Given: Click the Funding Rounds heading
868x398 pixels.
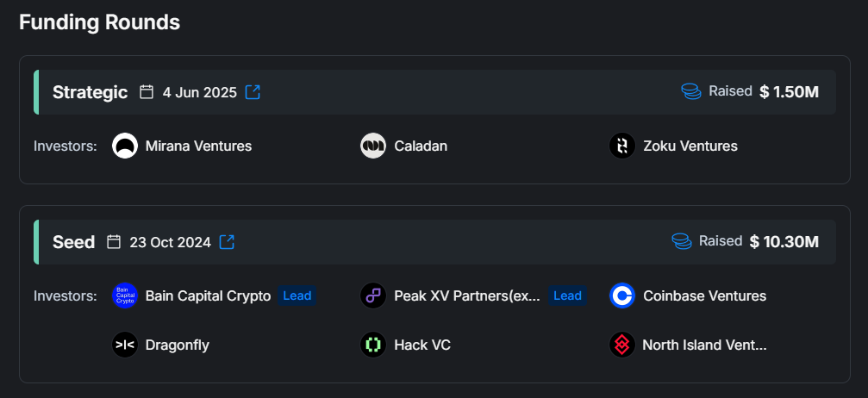Looking at the screenshot, I should pyautogui.click(x=99, y=22).
